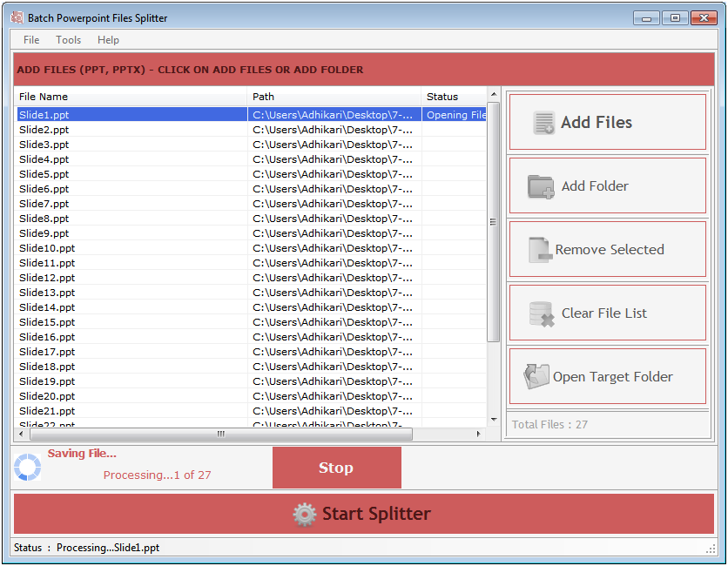The height and width of the screenshot is (566, 728).
Task: Choose the Add Folder button label
Action: click(595, 186)
